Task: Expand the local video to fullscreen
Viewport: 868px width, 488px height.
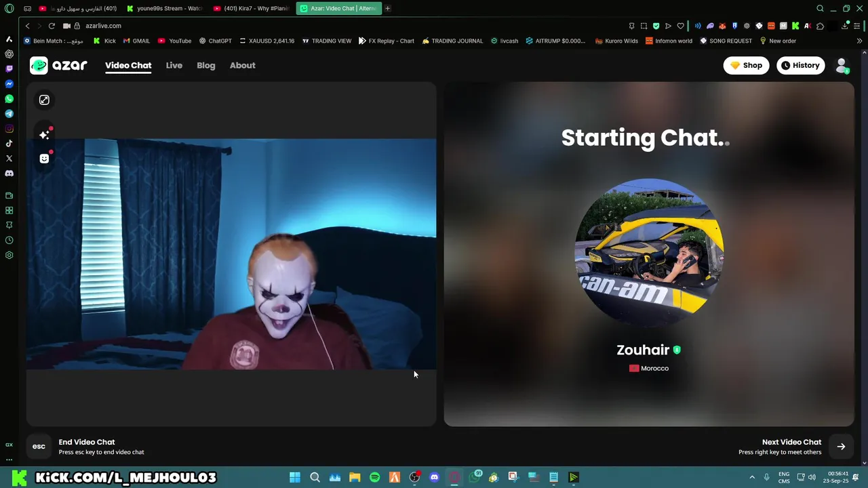Action: tap(44, 100)
